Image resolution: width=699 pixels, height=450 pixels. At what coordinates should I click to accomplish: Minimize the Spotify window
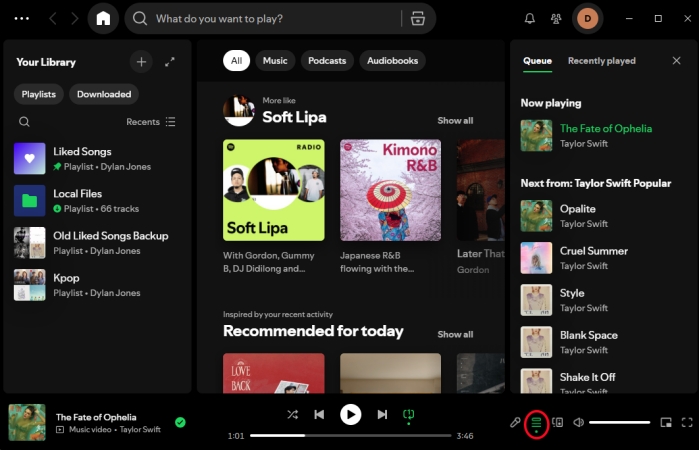click(x=629, y=18)
